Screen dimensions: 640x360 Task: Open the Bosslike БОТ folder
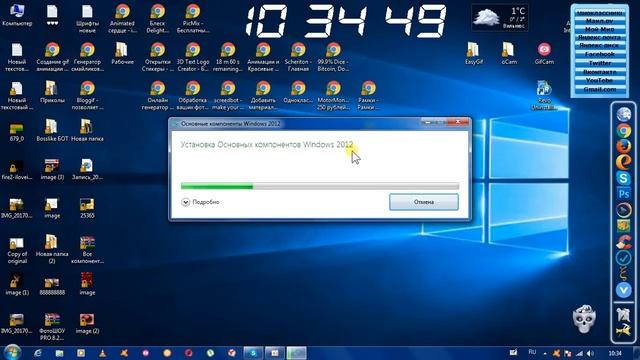click(52, 130)
